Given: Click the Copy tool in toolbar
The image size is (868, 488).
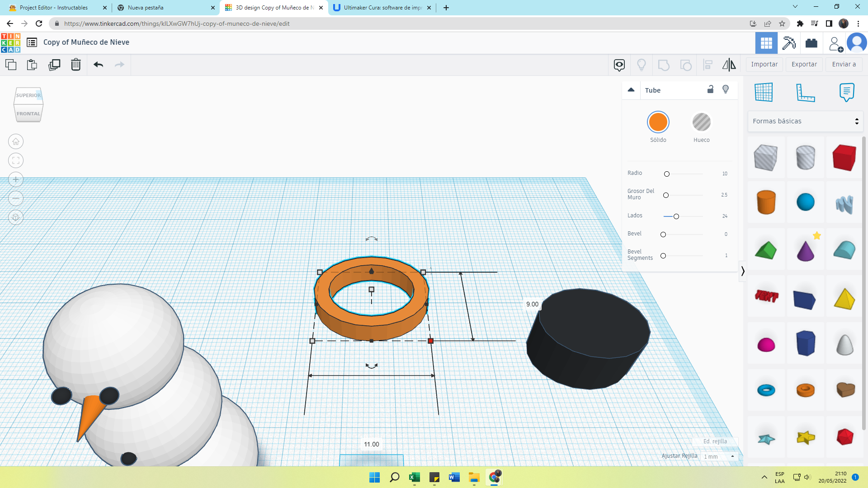Looking at the screenshot, I should (x=11, y=65).
